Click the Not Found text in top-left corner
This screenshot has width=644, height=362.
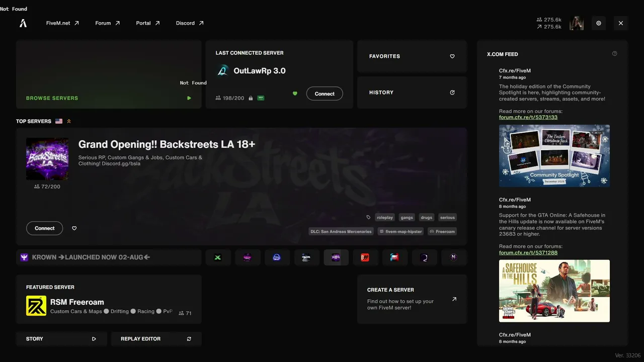[x=14, y=9]
